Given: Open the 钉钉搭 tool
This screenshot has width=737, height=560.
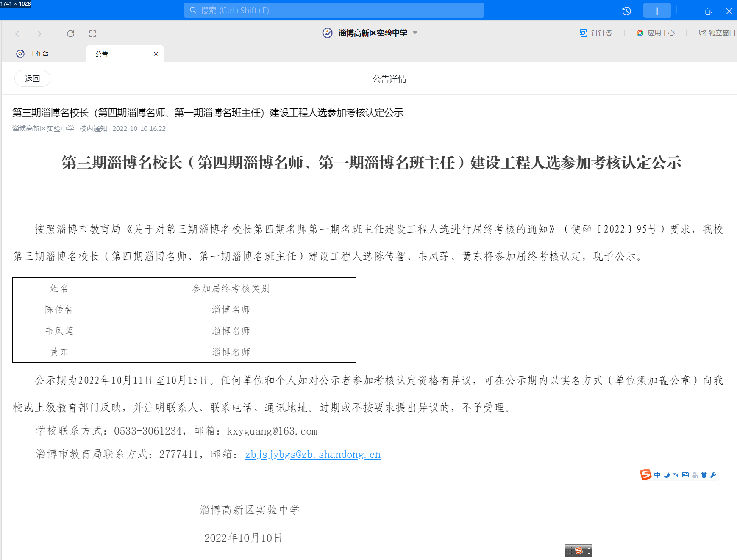Looking at the screenshot, I should click(595, 33).
